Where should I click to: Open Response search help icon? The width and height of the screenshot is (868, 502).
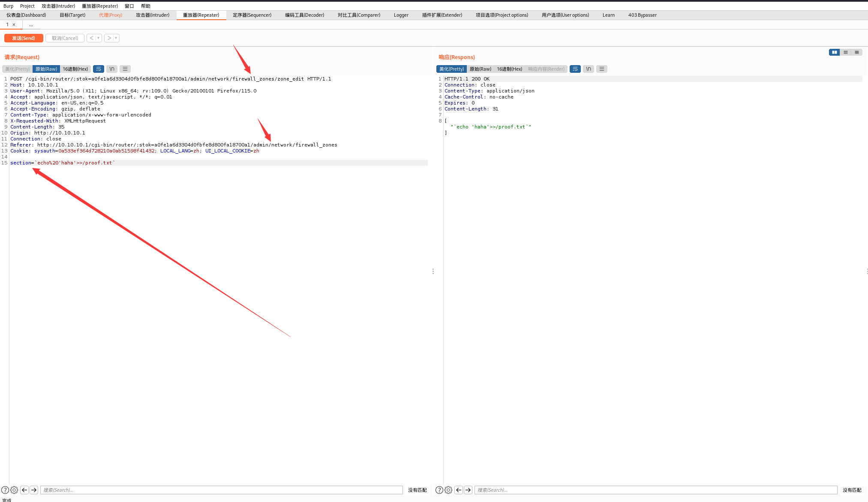439,490
